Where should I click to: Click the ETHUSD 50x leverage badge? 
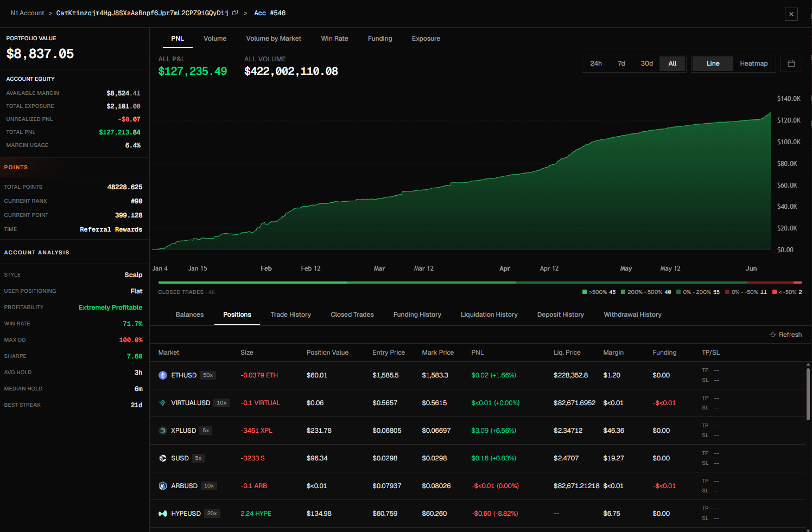point(208,375)
